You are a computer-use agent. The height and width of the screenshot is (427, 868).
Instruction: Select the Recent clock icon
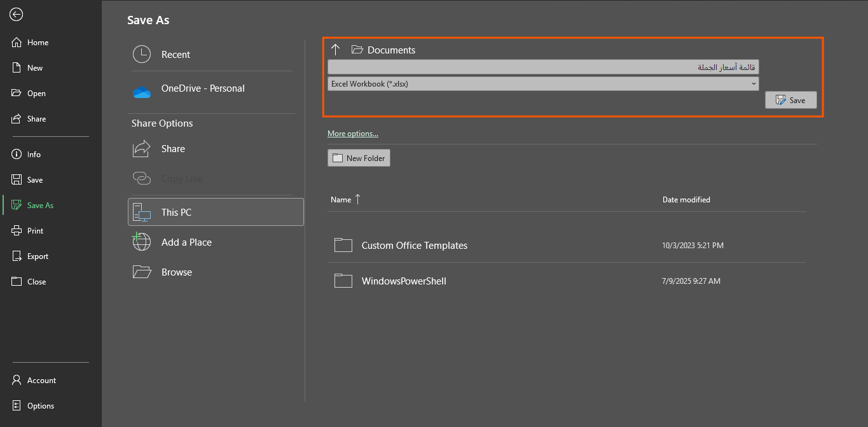141,55
